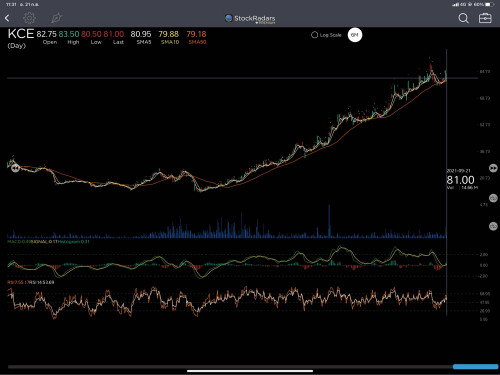
Task: Tap the orange SMA value 79.18
Action: click(x=196, y=34)
